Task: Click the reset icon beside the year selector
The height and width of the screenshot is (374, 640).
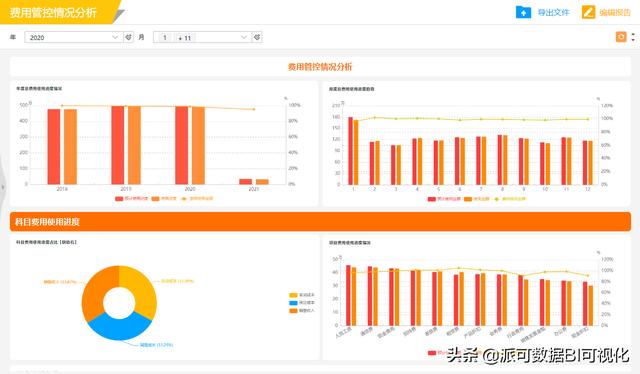Action: (128, 37)
